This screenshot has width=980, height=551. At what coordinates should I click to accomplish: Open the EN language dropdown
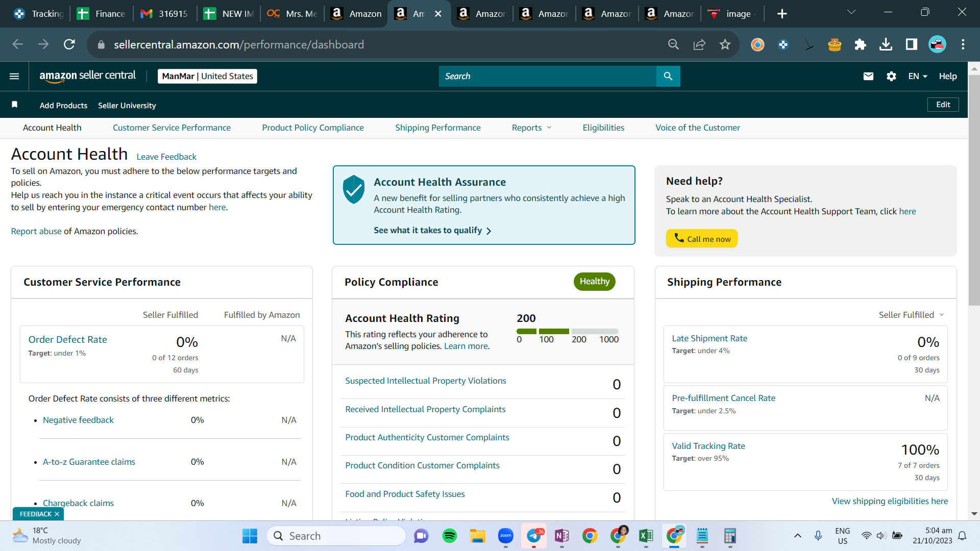917,76
